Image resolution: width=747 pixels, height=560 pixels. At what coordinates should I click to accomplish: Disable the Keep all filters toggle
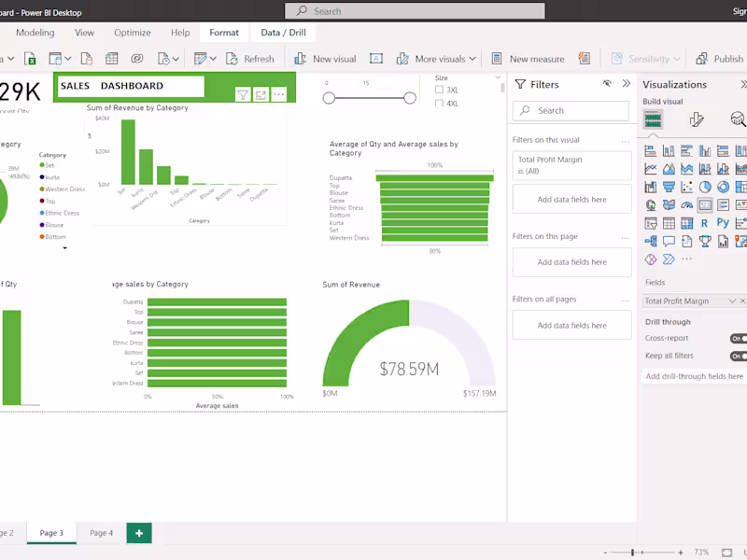click(739, 356)
